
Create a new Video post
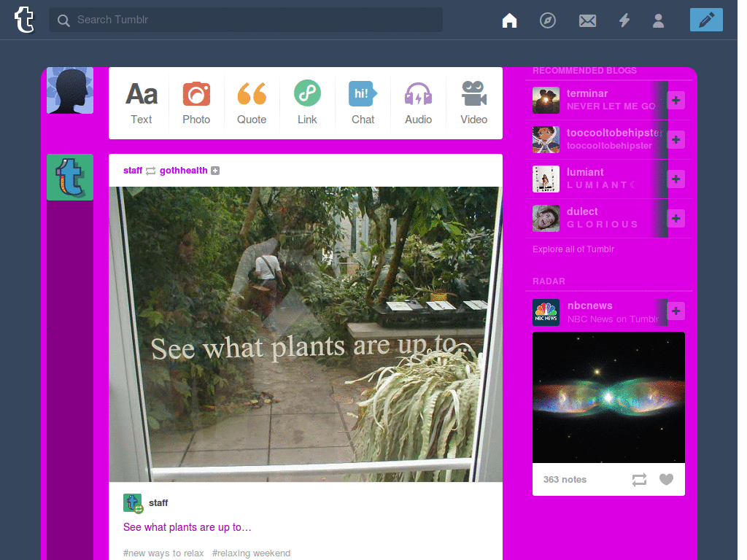pos(473,103)
